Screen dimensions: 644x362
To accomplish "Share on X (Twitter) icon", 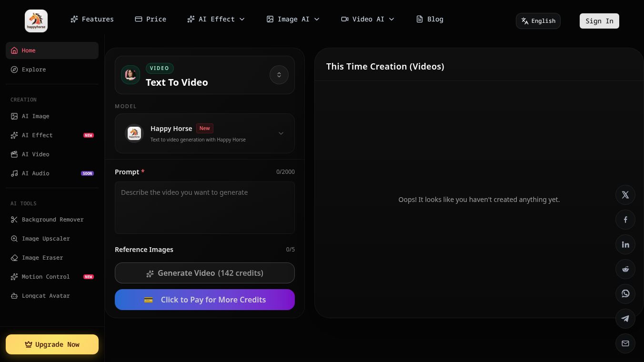I will (625, 195).
